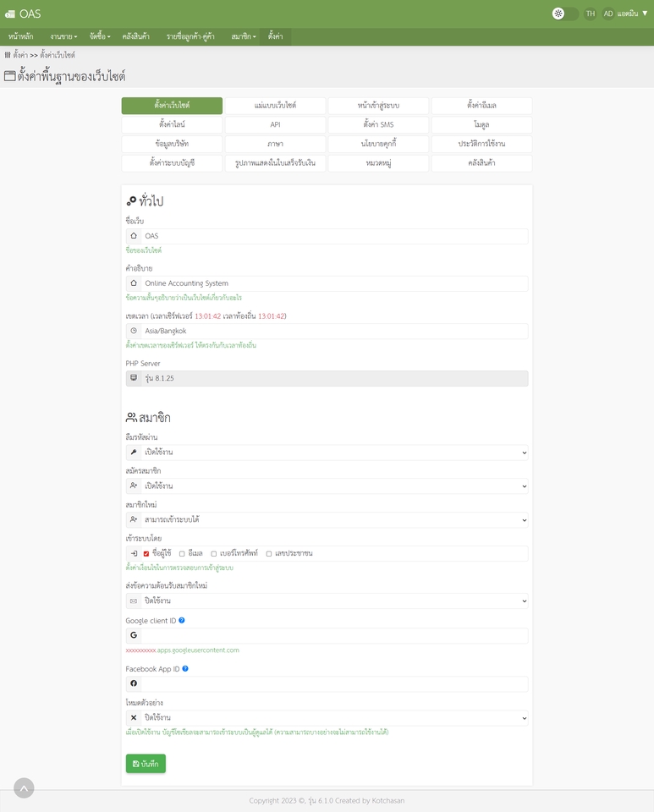Viewport: 654px width, 812px height.
Task: Toggle the light/dark theme switch
Action: [x=565, y=14]
